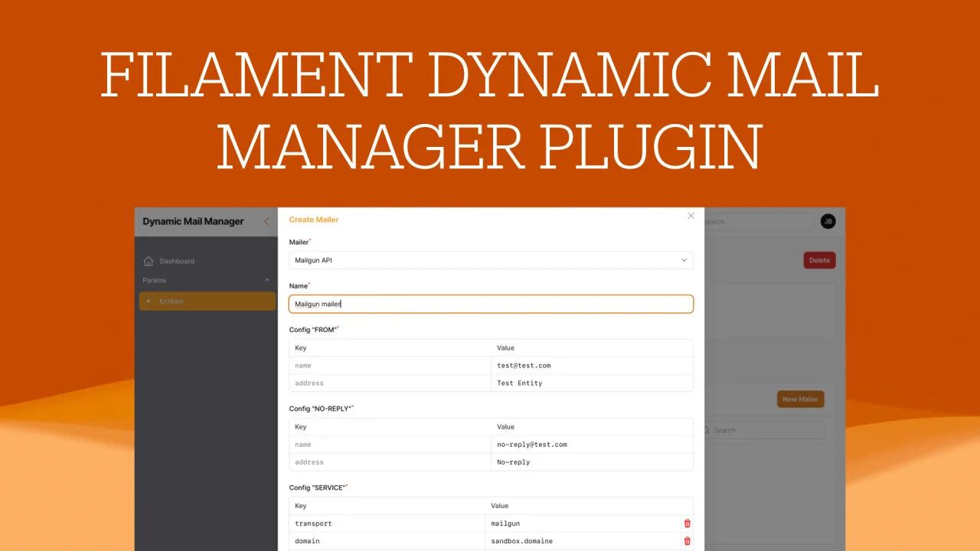Open the JB user avatar menu
The width and height of the screenshot is (980, 551).
[828, 221]
